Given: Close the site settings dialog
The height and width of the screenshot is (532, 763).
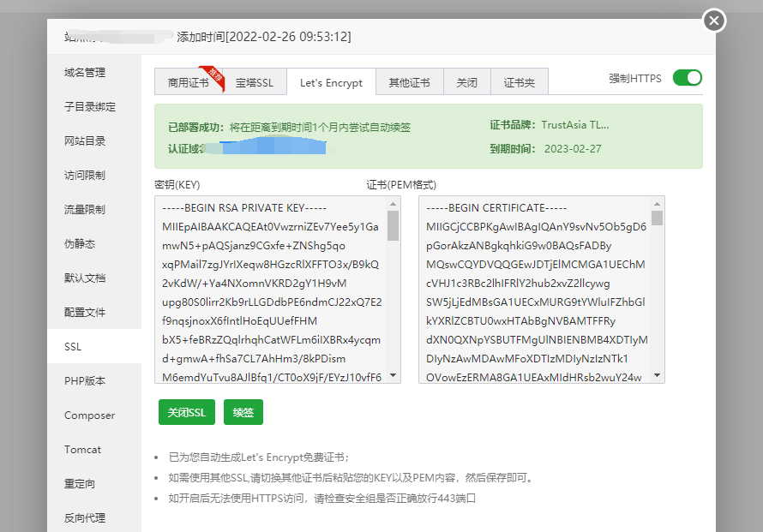Looking at the screenshot, I should click(714, 21).
